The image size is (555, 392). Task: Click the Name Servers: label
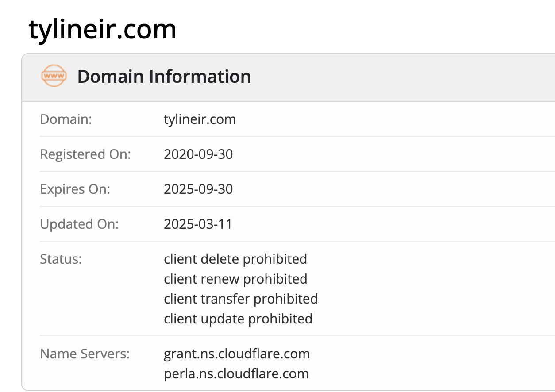pyautogui.click(x=85, y=354)
